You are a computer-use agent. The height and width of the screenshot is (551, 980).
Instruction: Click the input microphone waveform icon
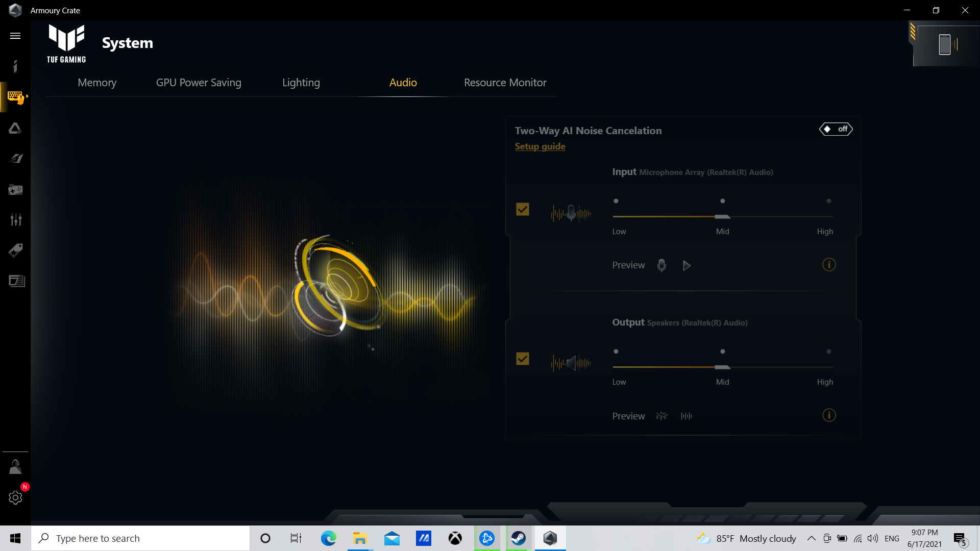(x=571, y=213)
